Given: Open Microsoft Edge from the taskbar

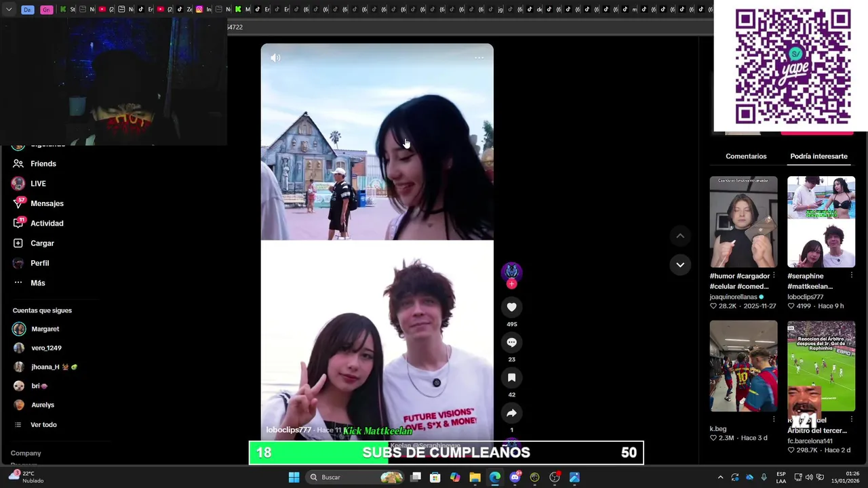Looking at the screenshot, I should tap(495, 477).
